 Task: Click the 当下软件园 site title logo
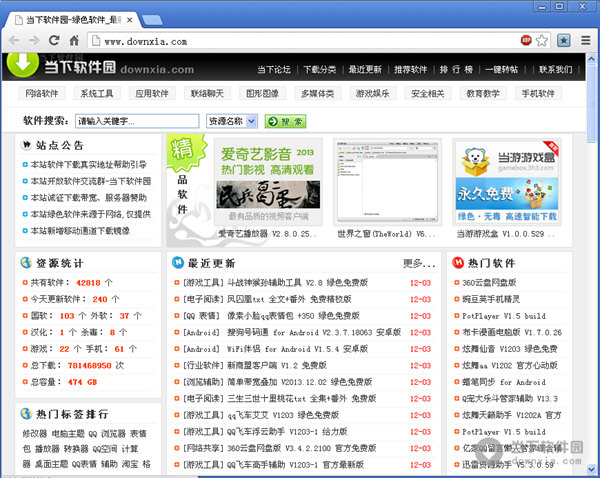pyautogui.click(x=80, y=67)
